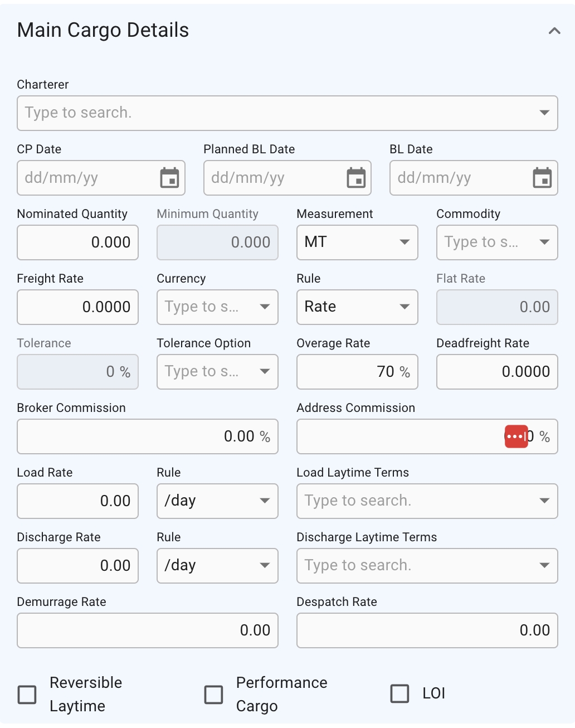Image resolution: width=575 pixels, height=728 pixels.
Task: Tick the Performance Cargo checkbox
Action: point(213,695)
